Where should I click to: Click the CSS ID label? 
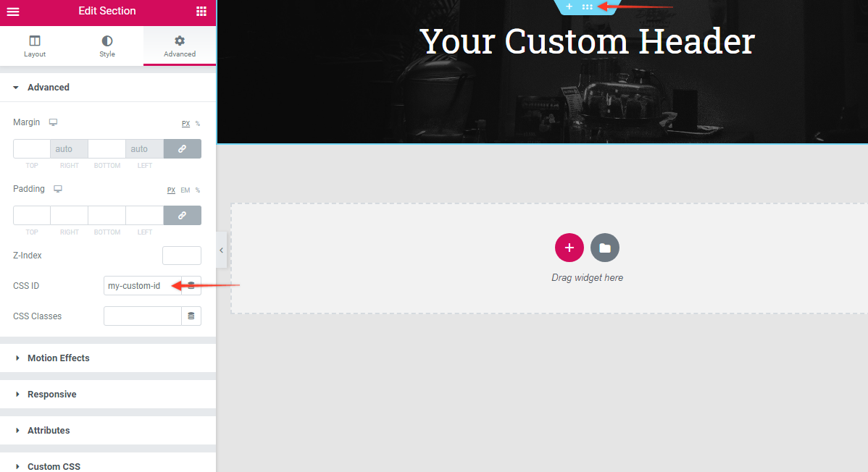coord(26,286)
